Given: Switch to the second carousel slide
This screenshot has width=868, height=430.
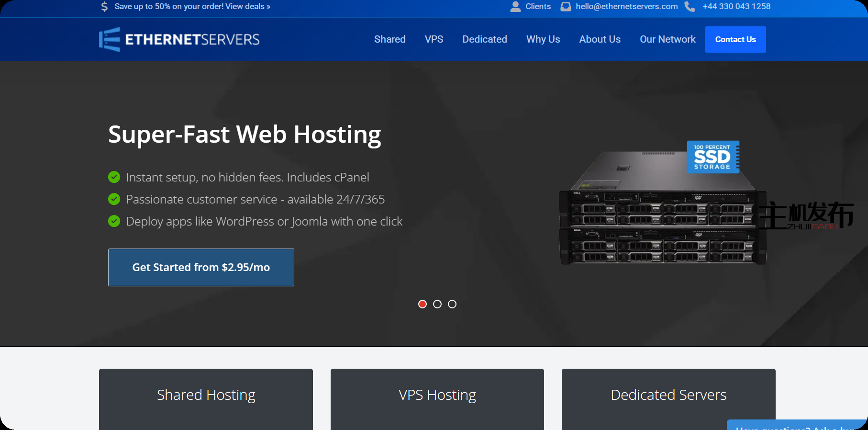Looking at the screenshot, I should (x=437, y=304).
